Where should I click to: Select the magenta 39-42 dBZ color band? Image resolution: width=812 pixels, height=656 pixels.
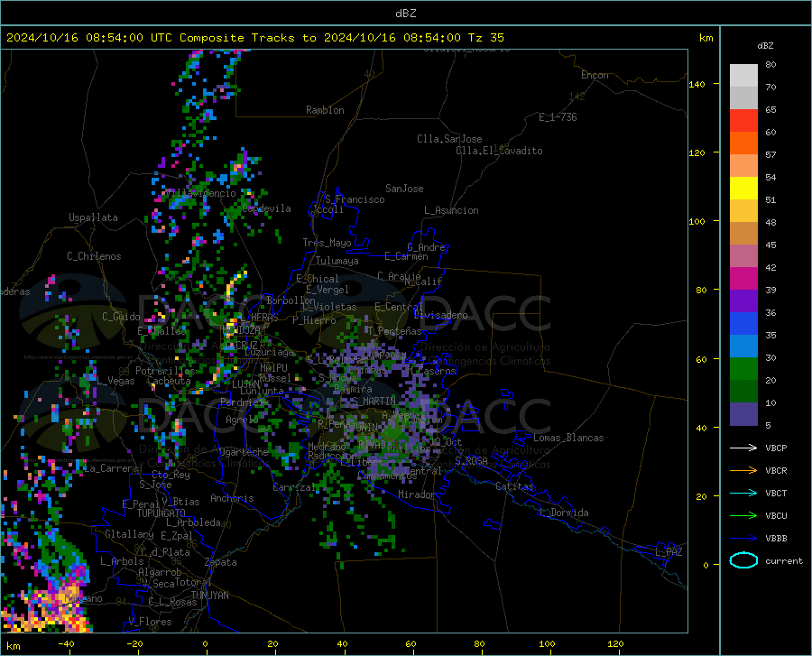point(743,279)
